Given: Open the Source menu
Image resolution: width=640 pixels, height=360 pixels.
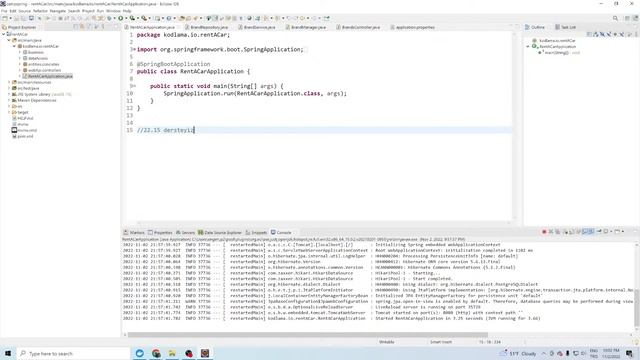Looking at the screenshot, I should 25,11.
